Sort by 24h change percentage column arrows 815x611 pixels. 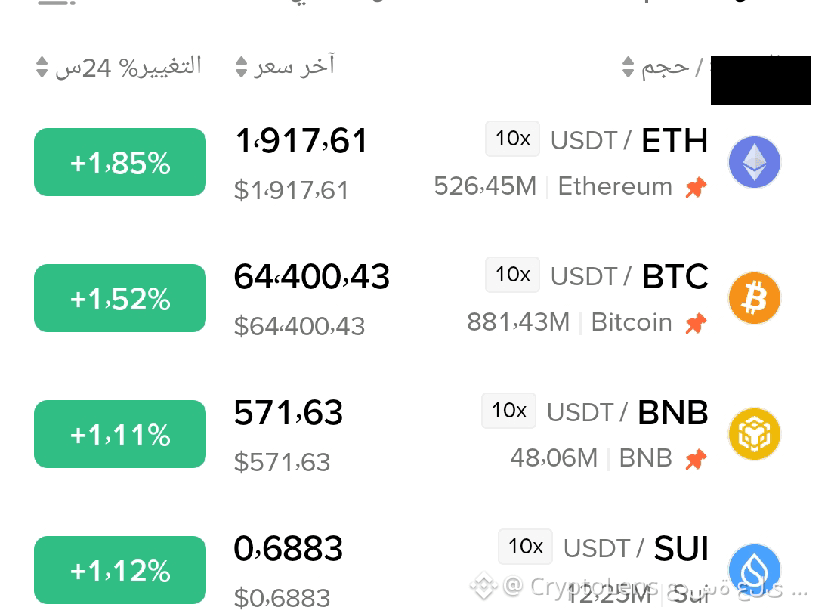(42, 67)
